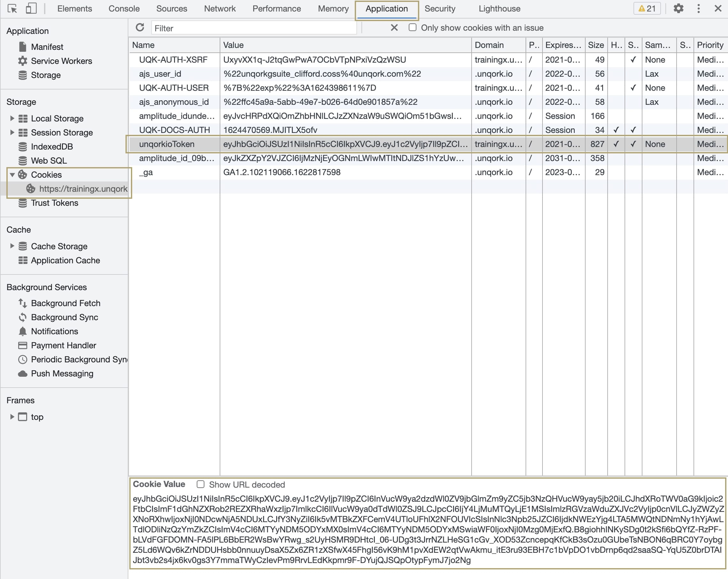Open the three-dot customize menu
The height and width of the screenshot is (579, 728).
(699, 8)
